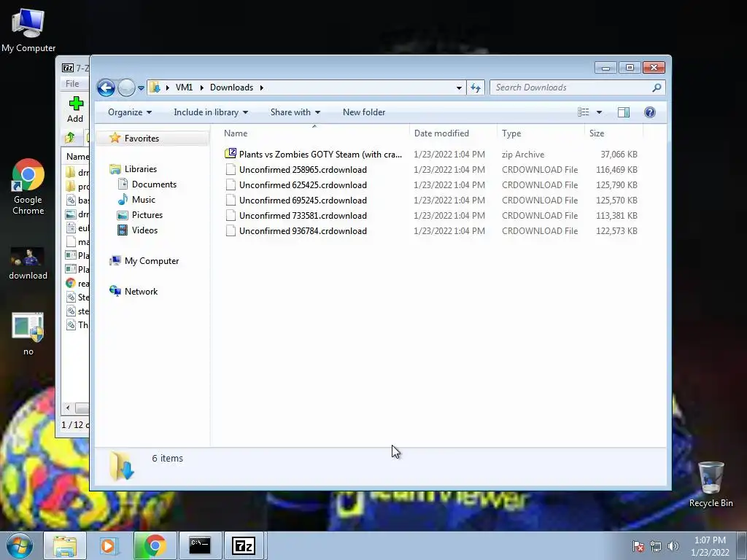Click the blue Help question mark icon
Screen dimensions: 747x560
(x=650, y=112)
